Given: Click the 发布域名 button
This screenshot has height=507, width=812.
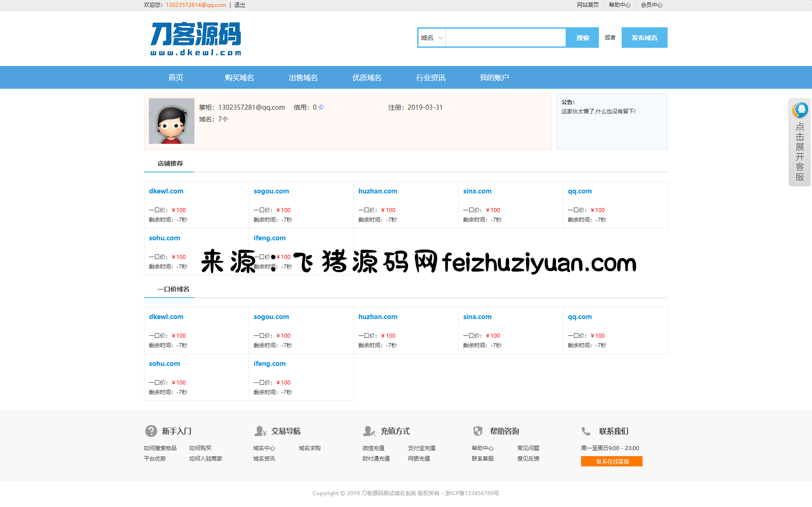Looking at the screenshot, I should pos(644,38).
